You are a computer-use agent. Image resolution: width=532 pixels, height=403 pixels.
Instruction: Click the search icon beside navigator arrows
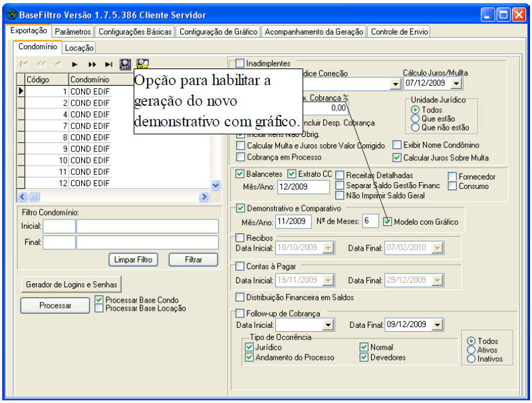[x=125, y=64]
